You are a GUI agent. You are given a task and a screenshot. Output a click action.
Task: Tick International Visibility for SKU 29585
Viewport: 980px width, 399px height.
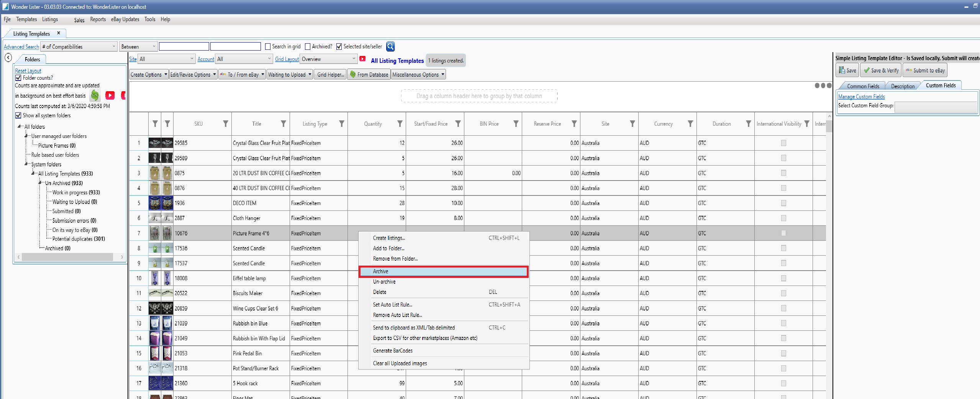click(x=783, y=143)
